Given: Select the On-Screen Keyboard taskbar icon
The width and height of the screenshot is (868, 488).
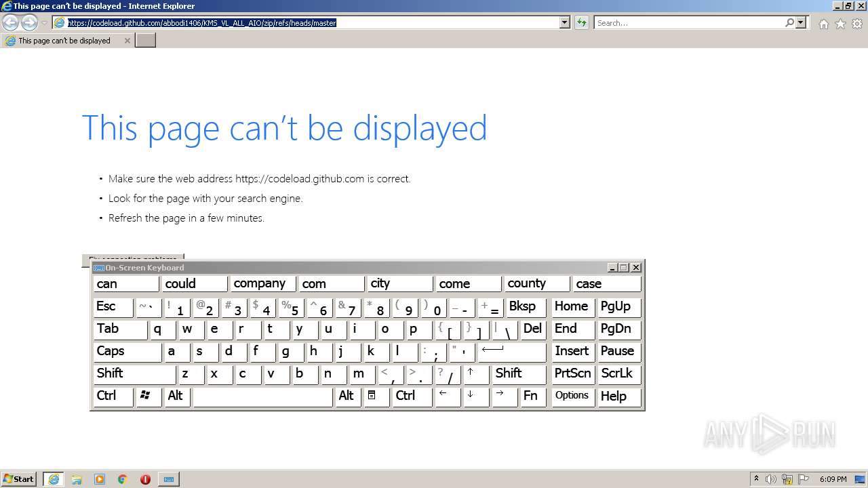Looking at the screenshot, I should click(169, 479).
